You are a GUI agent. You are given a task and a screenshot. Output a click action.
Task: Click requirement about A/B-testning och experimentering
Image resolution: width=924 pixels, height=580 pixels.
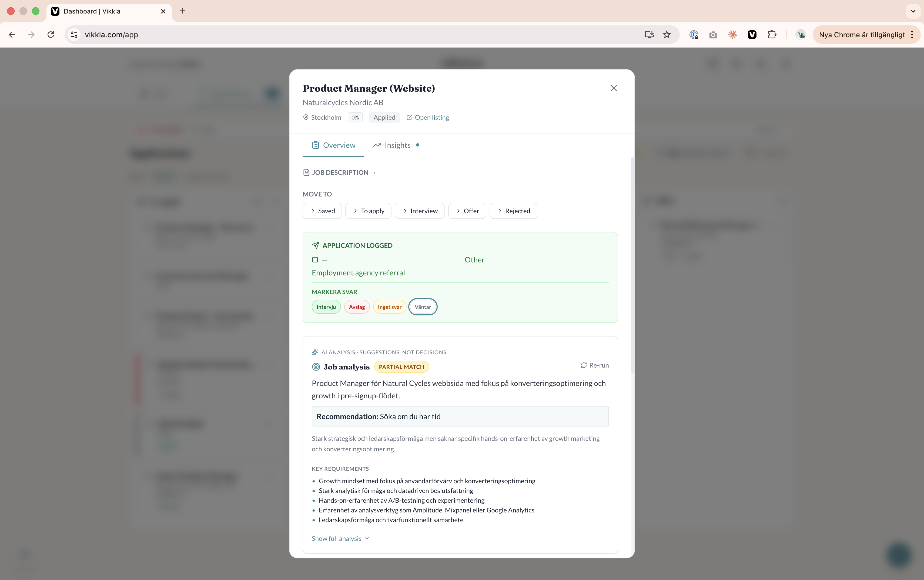pos(401,500)
